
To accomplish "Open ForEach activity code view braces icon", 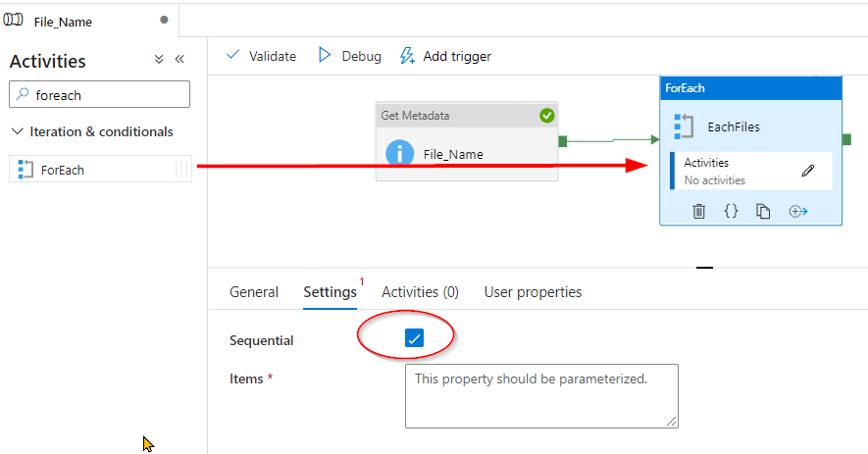I will [731, 211].
